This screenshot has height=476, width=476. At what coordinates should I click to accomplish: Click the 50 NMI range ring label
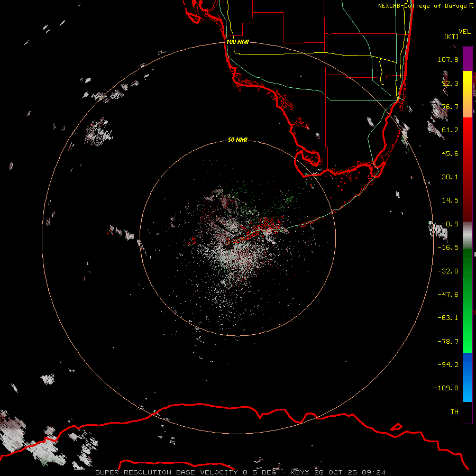[237, 140]
